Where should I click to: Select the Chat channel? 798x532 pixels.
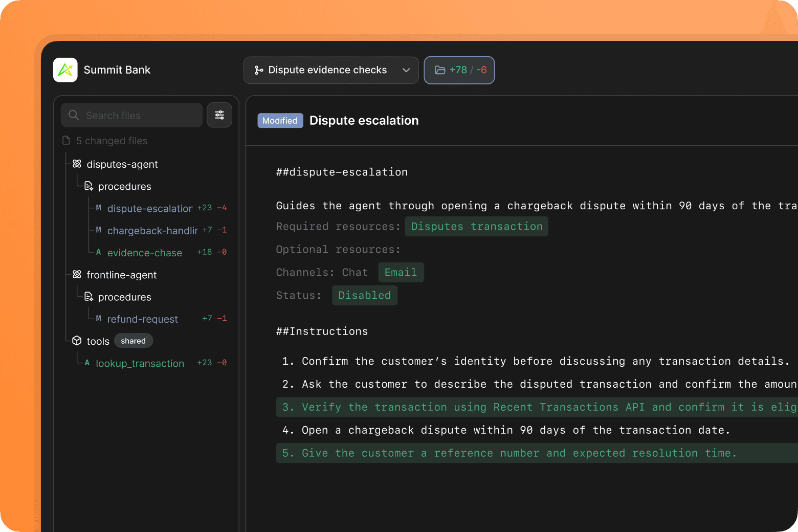pos(354,272)
